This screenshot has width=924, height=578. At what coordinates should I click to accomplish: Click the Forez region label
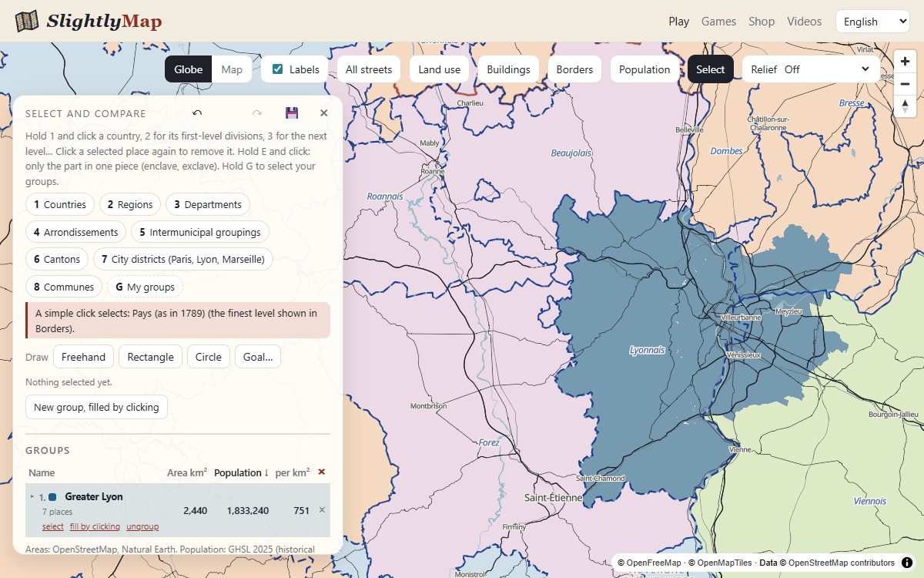pyautogui.click(x=489, y=442)
